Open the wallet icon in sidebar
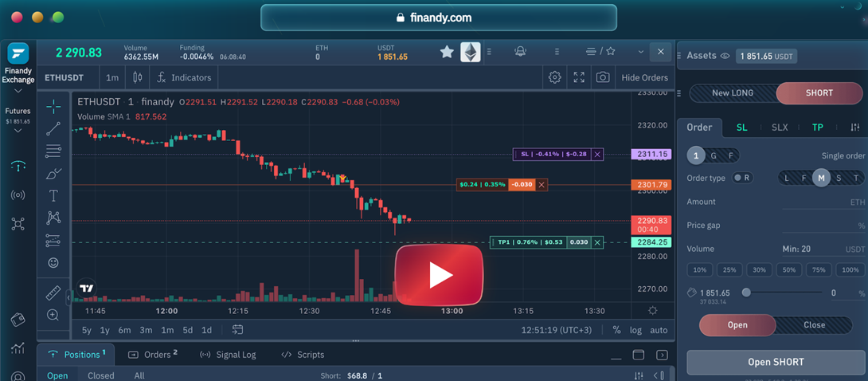Viewport: 868px width, 381px height. (x=18, y=320)
